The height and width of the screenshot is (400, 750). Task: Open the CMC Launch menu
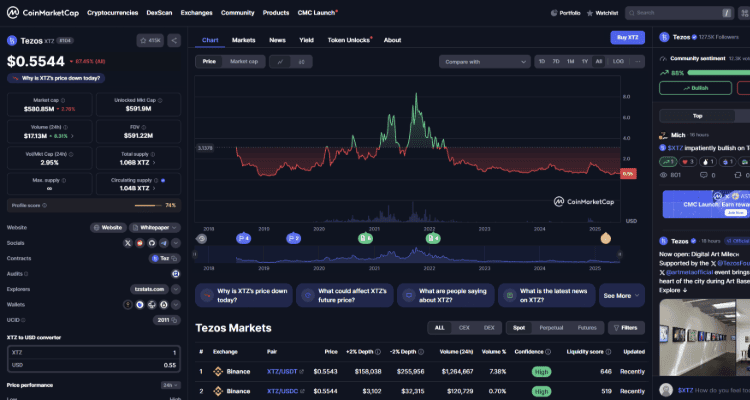317,13
